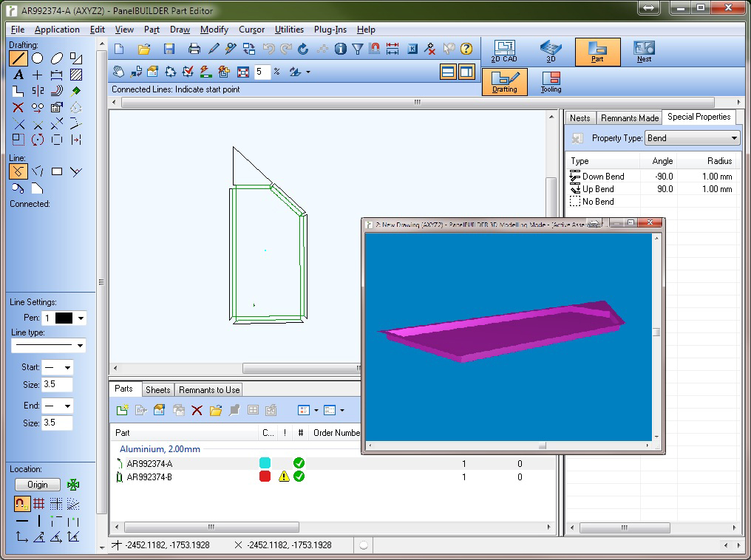The height and width of the screenshot is (560, 751).
Task: Click the Origin button
Action: (38, 485)
